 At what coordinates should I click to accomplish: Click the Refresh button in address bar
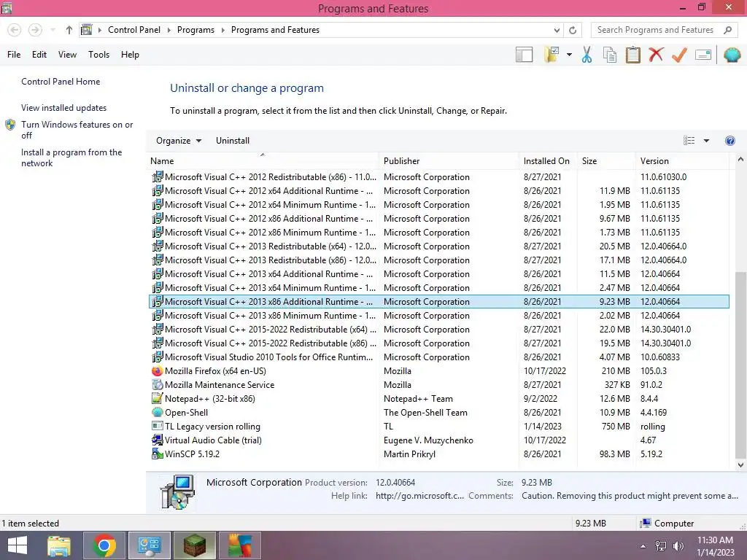tap(573, 30)
